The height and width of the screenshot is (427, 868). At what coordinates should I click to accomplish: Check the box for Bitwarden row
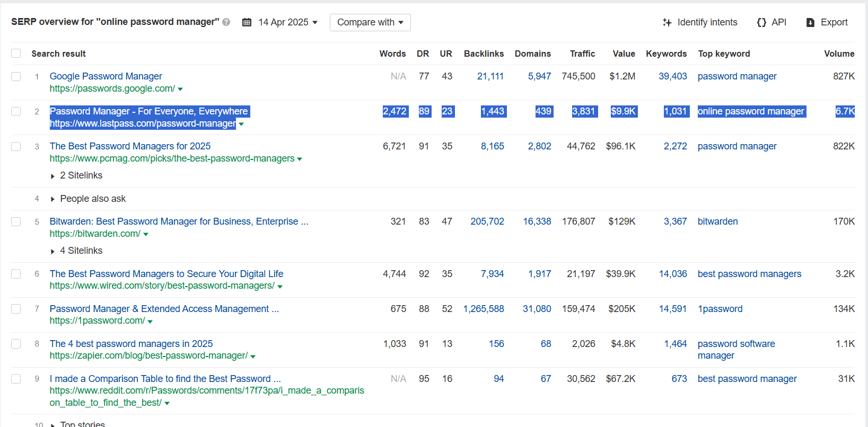tap(16, 221)
